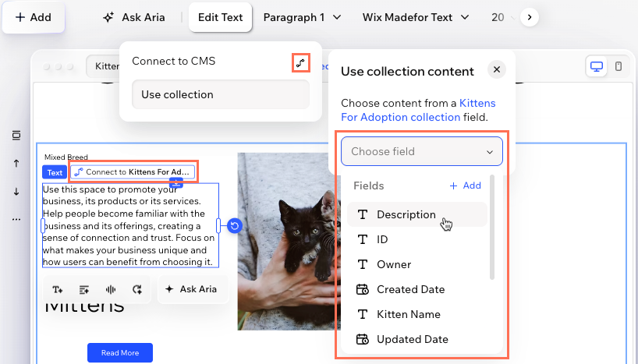Screen dimensions: 638x364
Task: Select the Updated Date field
Action: [417, 339]
